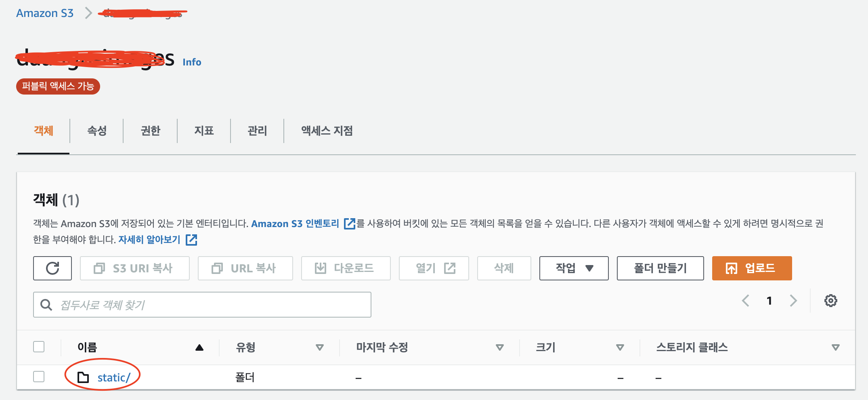Click the 폴더 type cell

(x=245, y=377)
